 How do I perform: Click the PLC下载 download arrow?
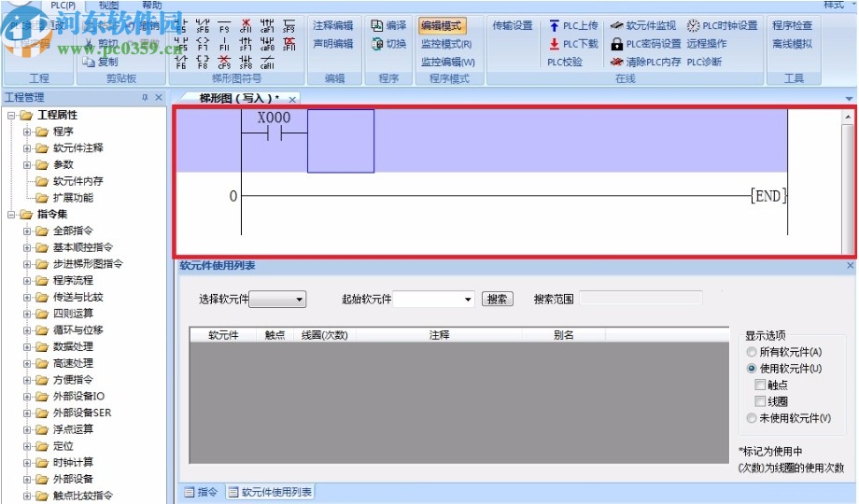554,44
